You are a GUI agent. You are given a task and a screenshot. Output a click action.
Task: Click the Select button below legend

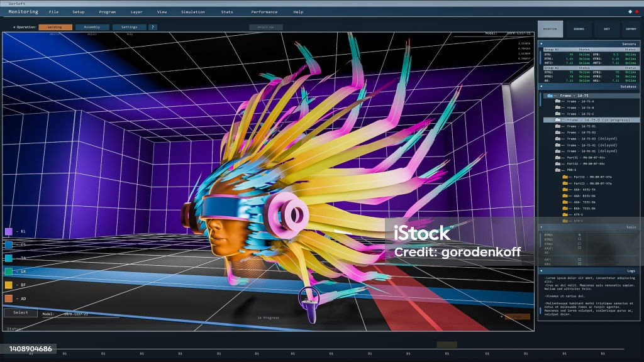pyautogui.click(x=21, y=312)
